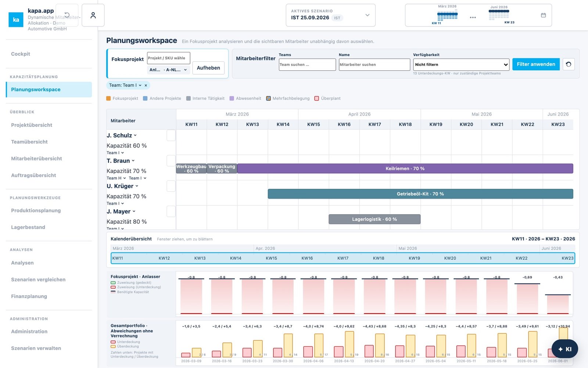Click the orange Fokusprojekt legend swatch

click(x=108, y=98)
